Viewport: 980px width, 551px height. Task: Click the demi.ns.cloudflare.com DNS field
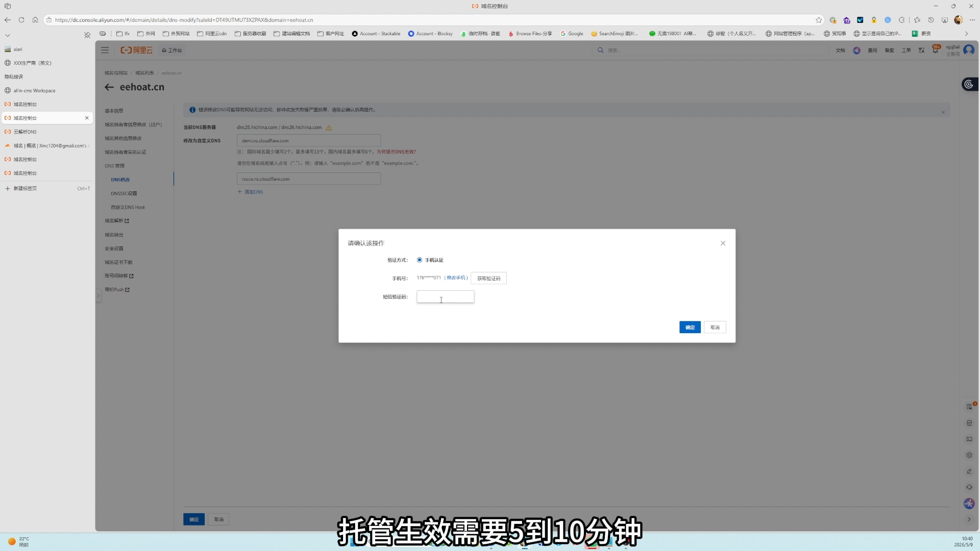pyautogui.click(x=308, y=141)
